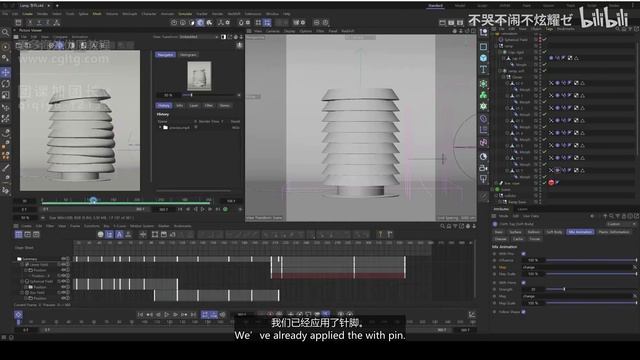
Task: Click the Light icon in the object palette
Action: tap(483, 179)
